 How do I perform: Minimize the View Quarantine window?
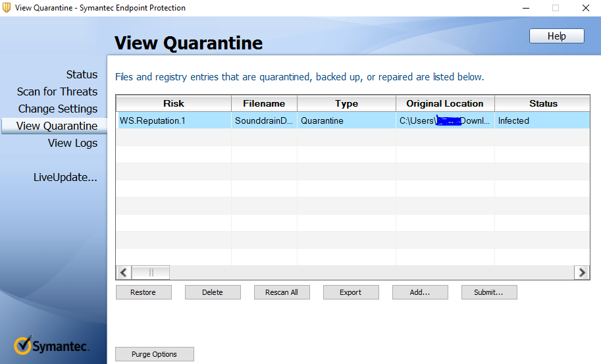(526, 8)
